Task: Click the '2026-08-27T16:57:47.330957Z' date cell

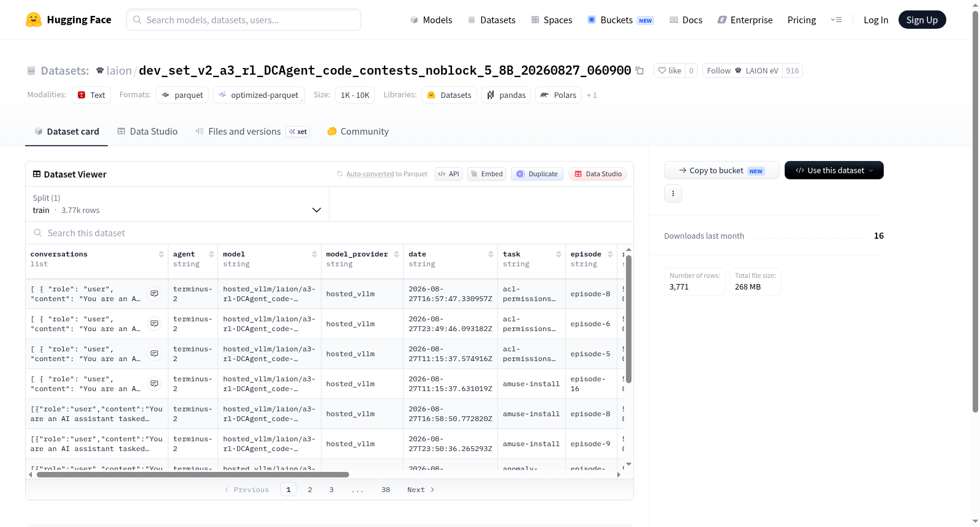Action: point(450,294)
